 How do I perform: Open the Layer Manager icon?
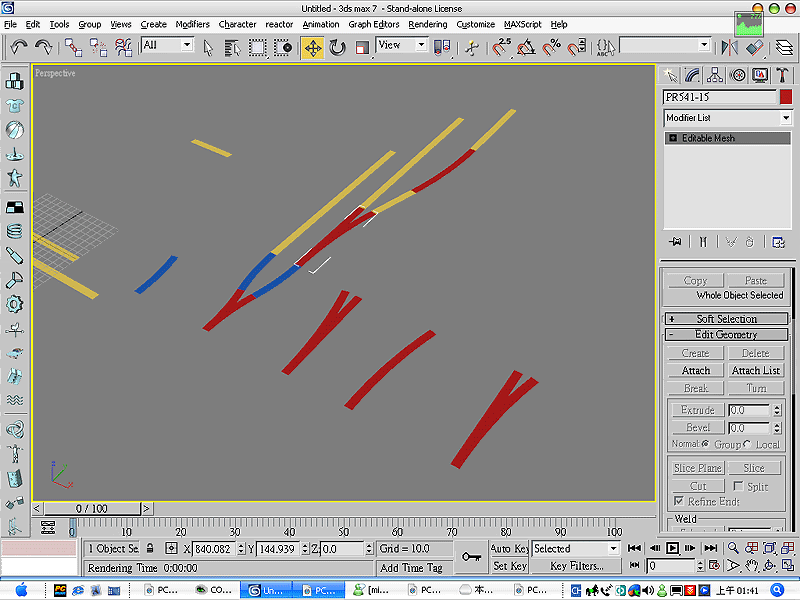(x=785, y=47)
